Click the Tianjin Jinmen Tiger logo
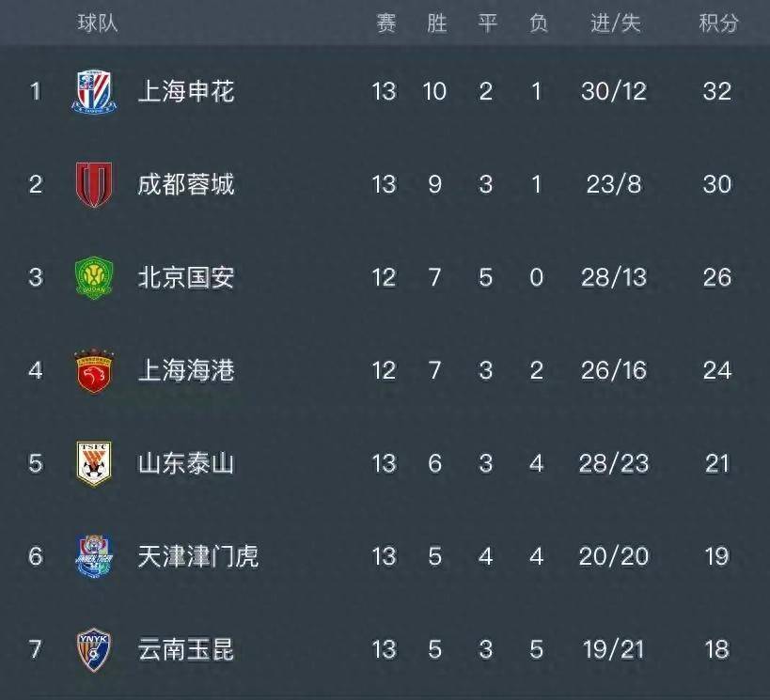Viewport: 770px width, 700px height. pyautogui.click(x=94, y=556)
